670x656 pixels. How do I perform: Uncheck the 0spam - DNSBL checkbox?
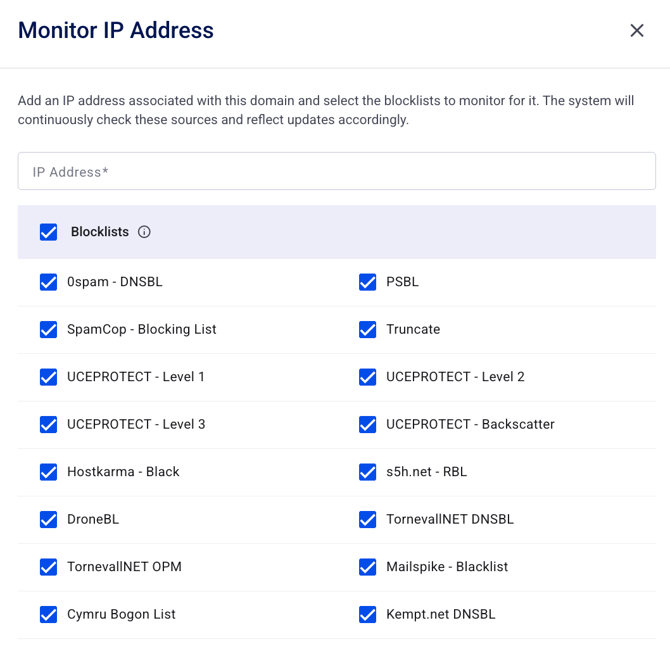pyautogui.click(x=49, y=282)
